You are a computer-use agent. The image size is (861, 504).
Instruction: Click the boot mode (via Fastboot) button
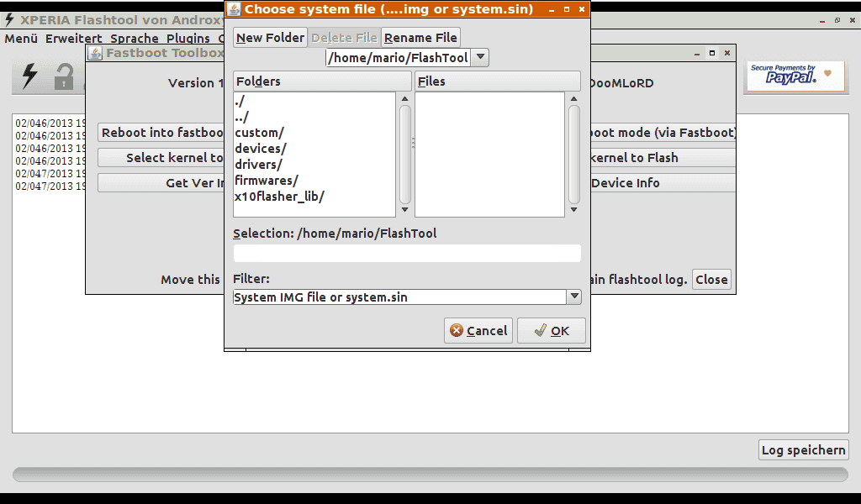tap(663, 133)
